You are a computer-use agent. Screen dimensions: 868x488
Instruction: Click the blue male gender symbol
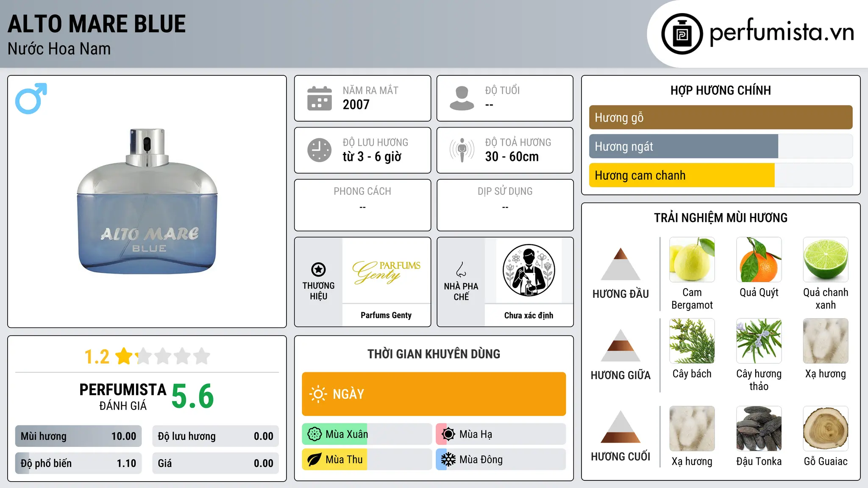(31, 98)
